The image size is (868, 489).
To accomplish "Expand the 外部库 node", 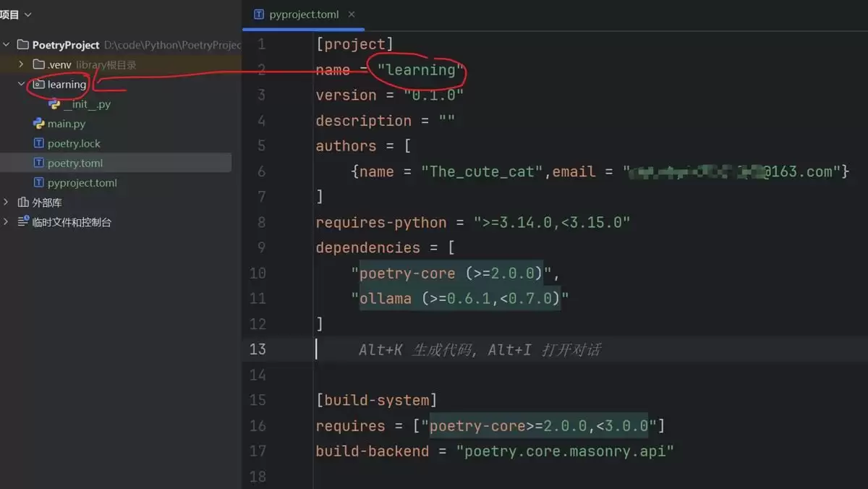I will click(7, 203).
